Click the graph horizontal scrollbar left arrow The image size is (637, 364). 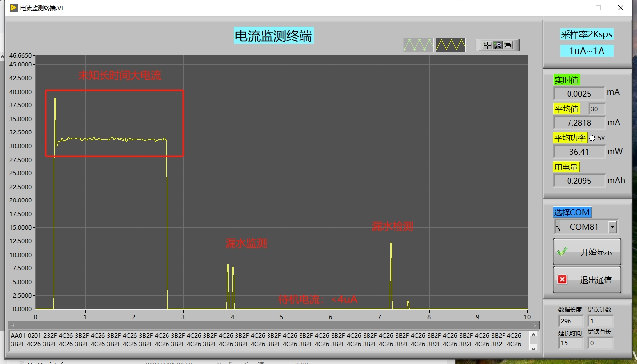[13, 325]
